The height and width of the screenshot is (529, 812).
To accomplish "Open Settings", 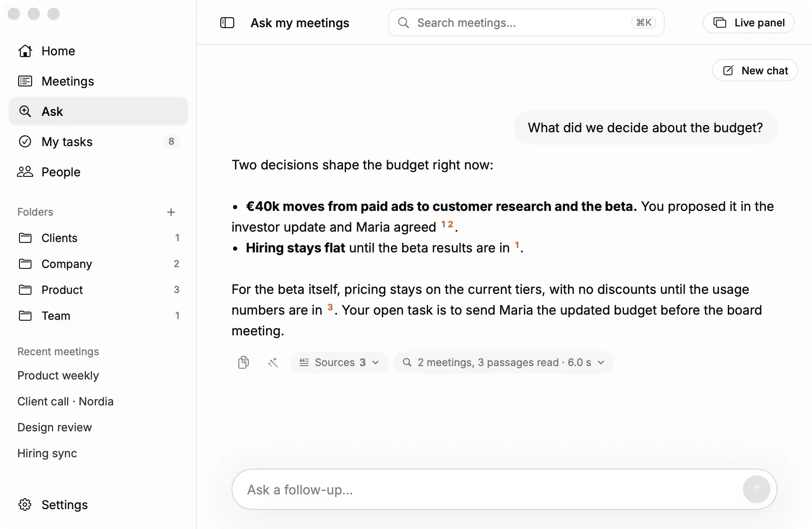I will 98,505.
